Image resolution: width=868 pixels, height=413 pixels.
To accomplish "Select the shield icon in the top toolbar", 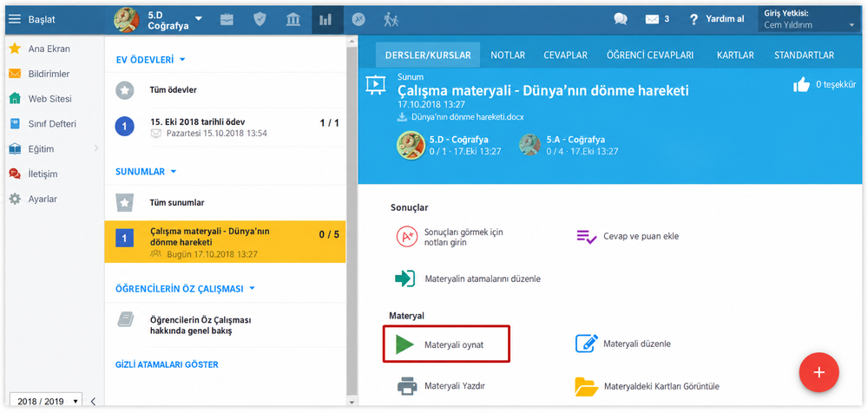I will (x=260, y=19).
